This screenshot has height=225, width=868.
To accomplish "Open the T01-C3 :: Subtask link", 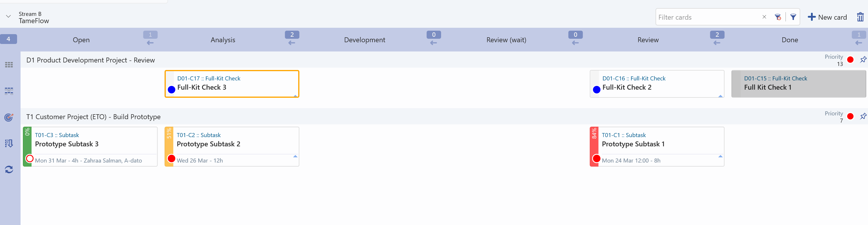I will tap(57, 135).
